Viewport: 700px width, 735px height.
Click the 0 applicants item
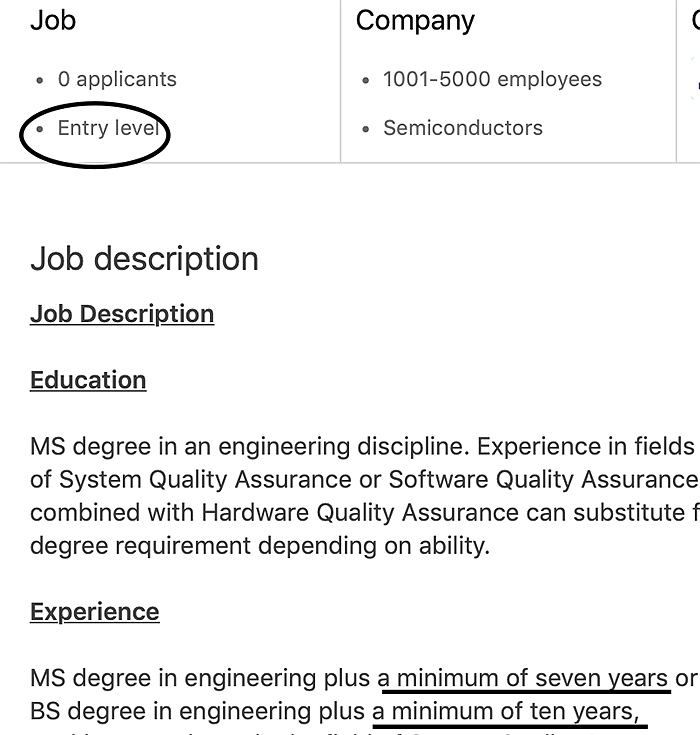pyautogui.click(x=117, y=79)
